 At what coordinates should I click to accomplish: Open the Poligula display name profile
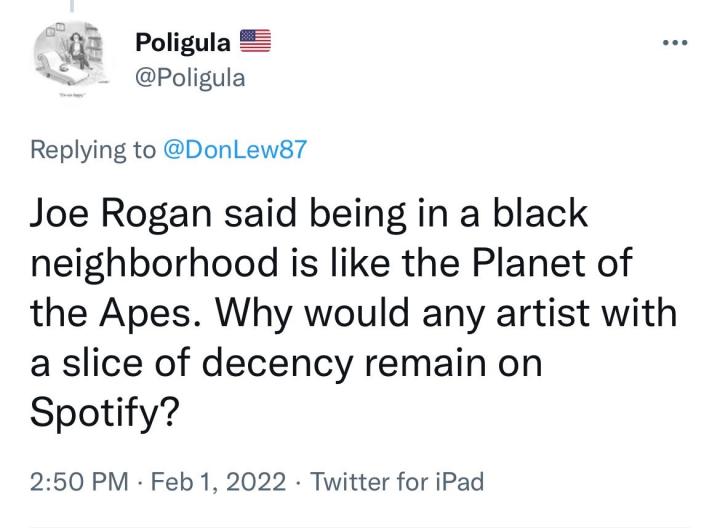(183, 44)
